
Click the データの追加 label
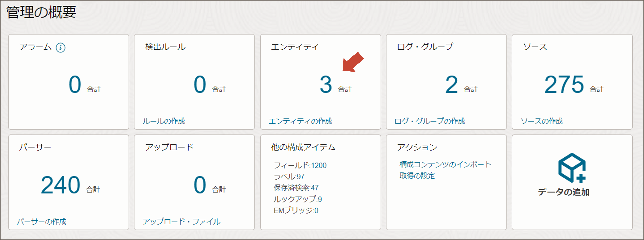tap(563, 192)
